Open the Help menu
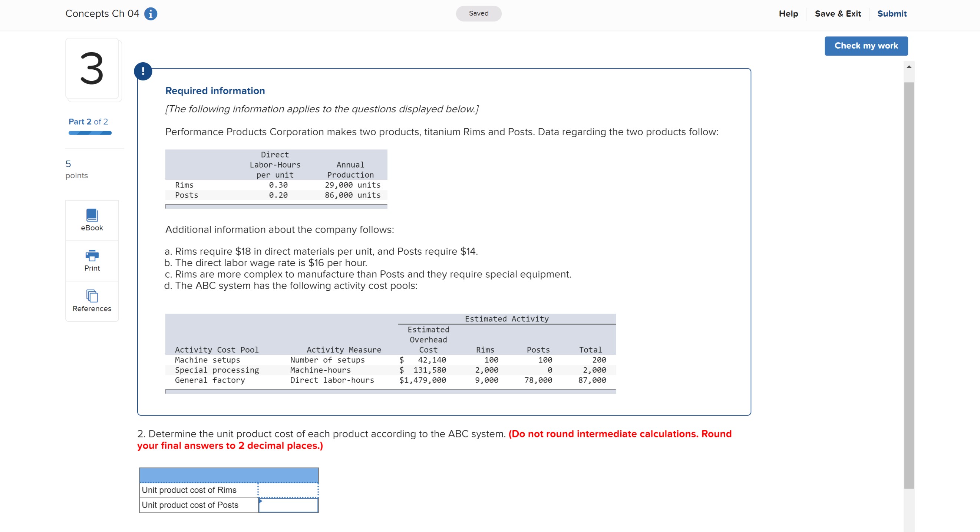Screen dimensions: 980x532 click(788, 14)
